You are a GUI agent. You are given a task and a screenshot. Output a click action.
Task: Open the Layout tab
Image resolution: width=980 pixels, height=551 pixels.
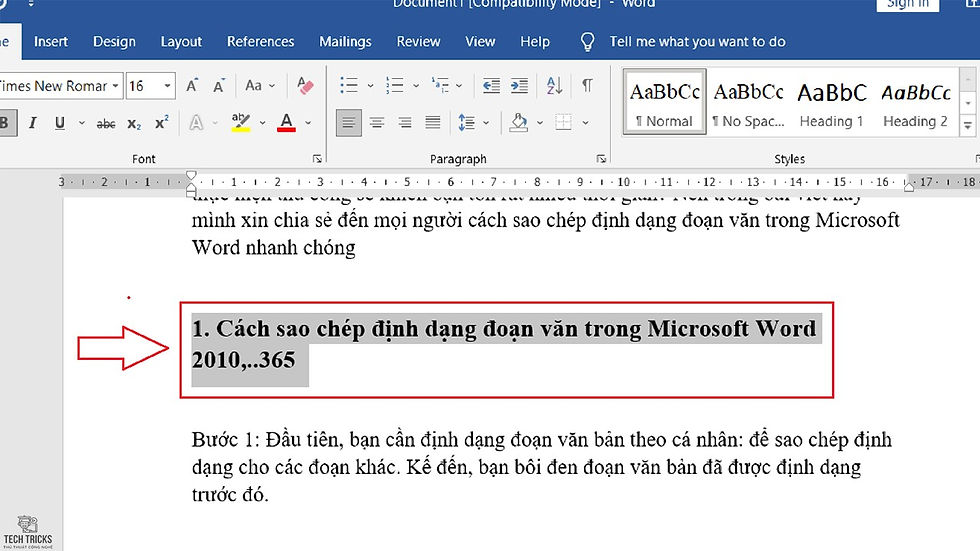pyautogui.click(x=181, y=42)
